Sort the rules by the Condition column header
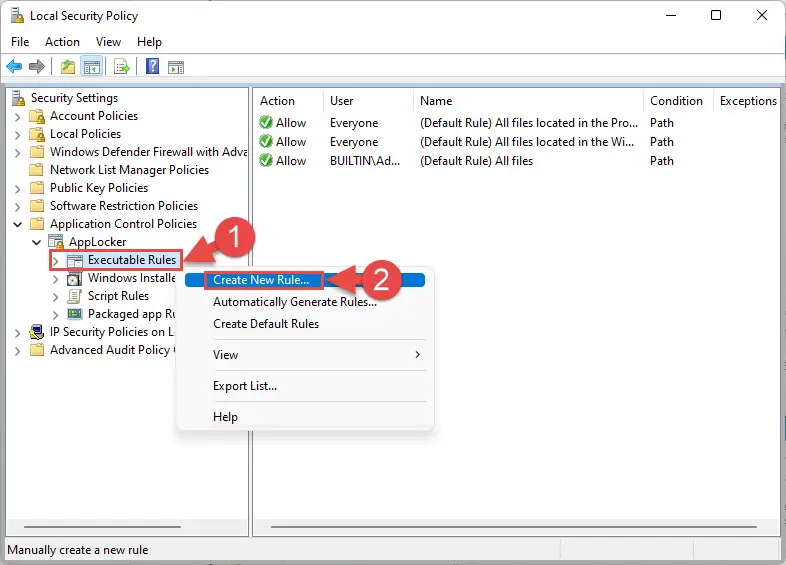The width and height of the screenshot is (786, 565). click(x=676, y=101)
